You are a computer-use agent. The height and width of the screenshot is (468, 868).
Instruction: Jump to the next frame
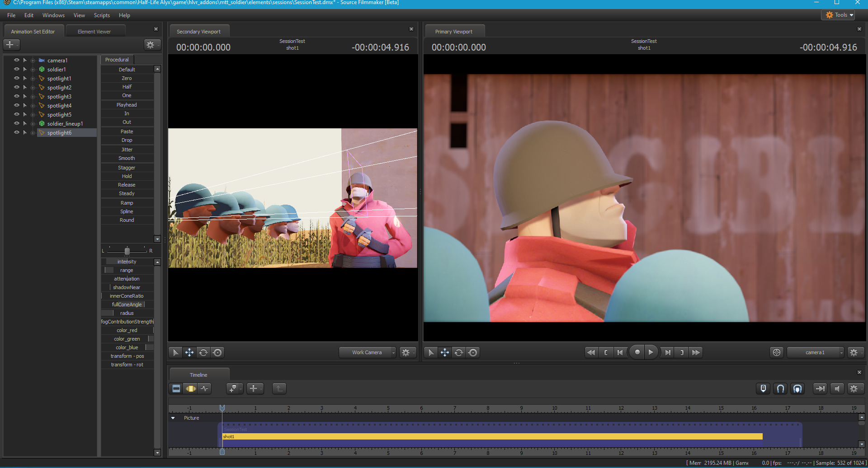pyautogui.click(x=667, y=352)
